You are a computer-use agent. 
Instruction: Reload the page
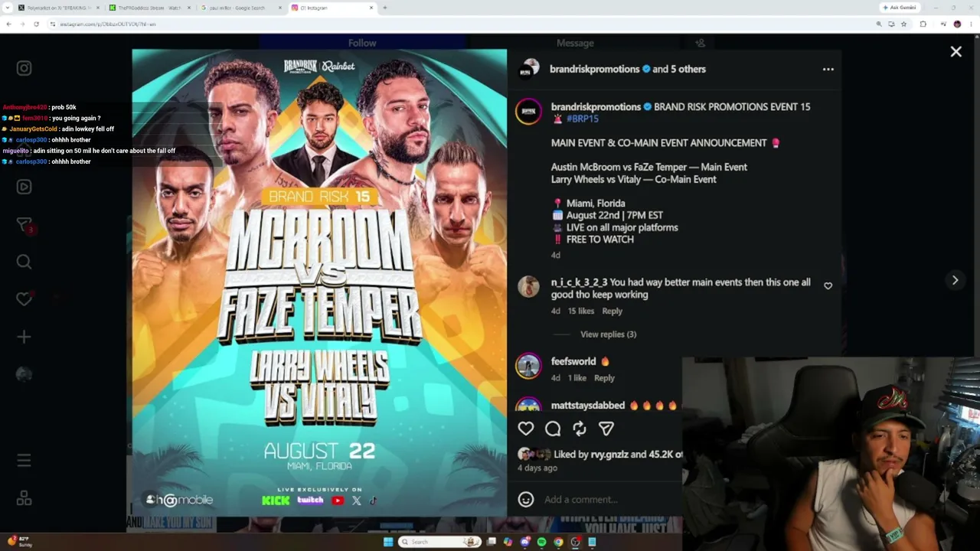point(36,24)
